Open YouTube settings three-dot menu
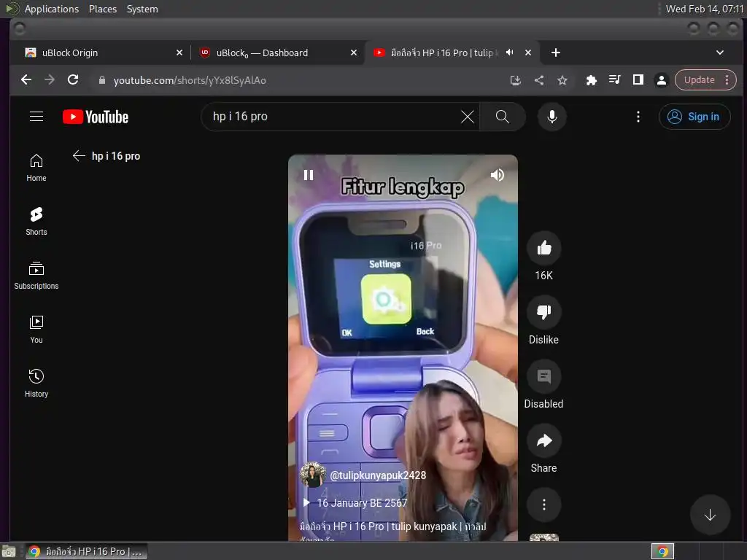Viewport: 747px width, 560px height. 638,117
